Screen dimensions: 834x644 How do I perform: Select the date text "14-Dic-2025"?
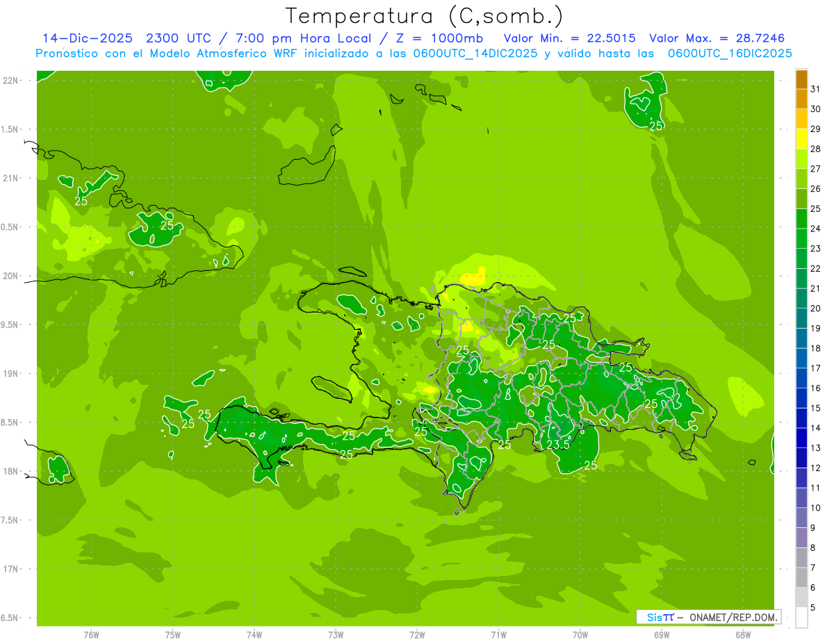click(88, 38)
